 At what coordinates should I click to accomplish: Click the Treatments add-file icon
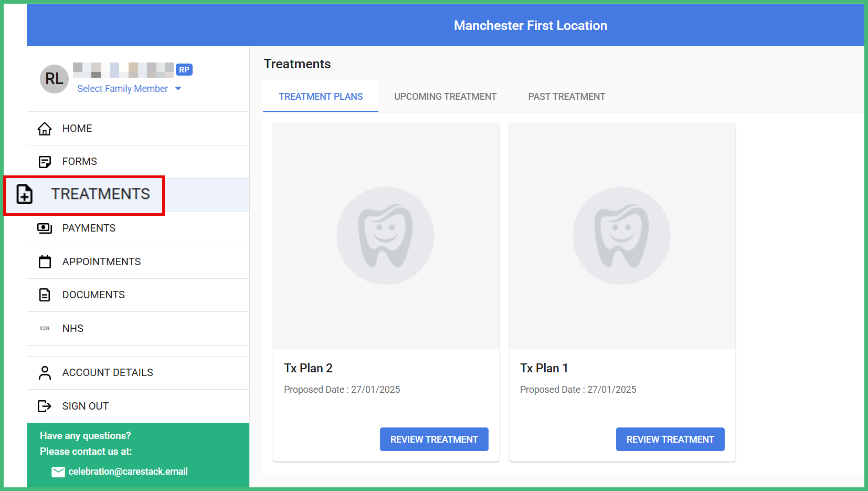[x=24, y=195]
